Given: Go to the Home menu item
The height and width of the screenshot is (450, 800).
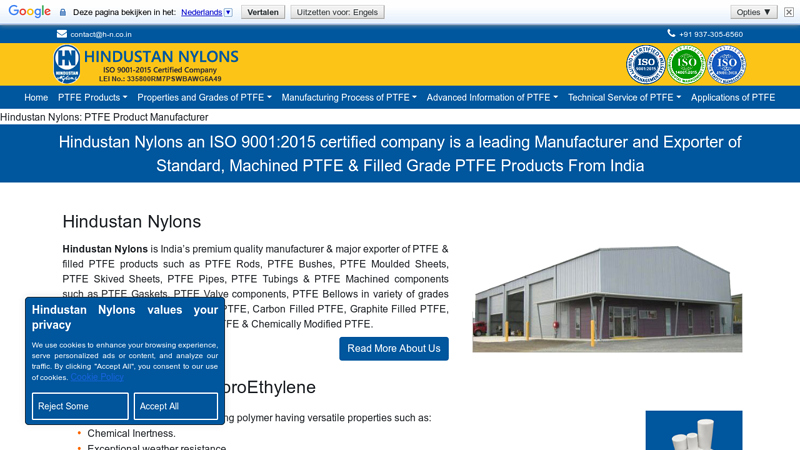Looking at the screenshot, I should [x=36, y=97].
